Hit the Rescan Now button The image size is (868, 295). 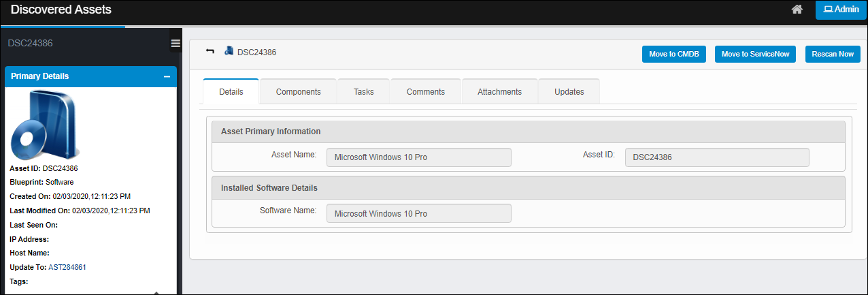pos(833,55)
